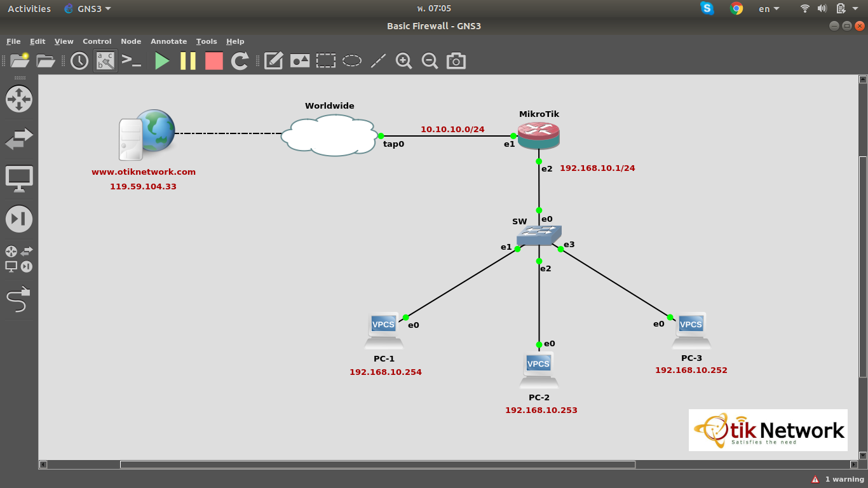Browse end devices monitor icon
Screen dimensions: 868x488
[x=19, y=179]
